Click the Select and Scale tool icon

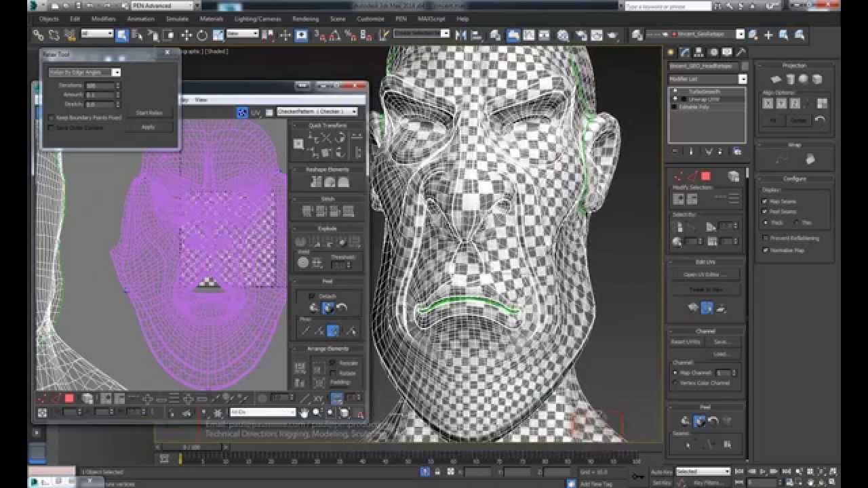click(218, 35)
